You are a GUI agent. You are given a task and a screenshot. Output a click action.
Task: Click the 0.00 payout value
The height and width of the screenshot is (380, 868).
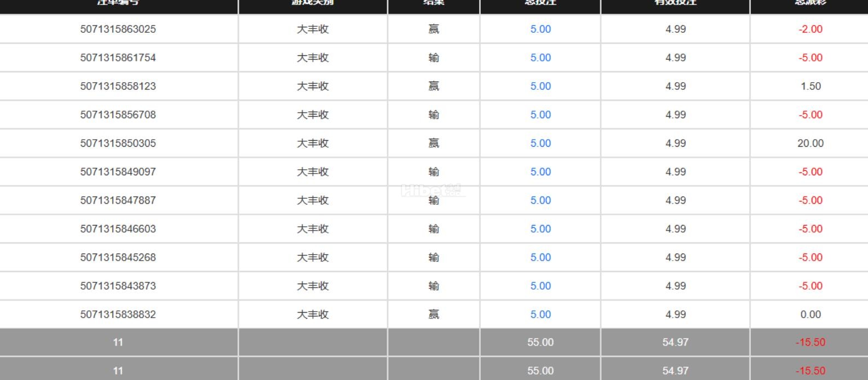click(810, 314)
